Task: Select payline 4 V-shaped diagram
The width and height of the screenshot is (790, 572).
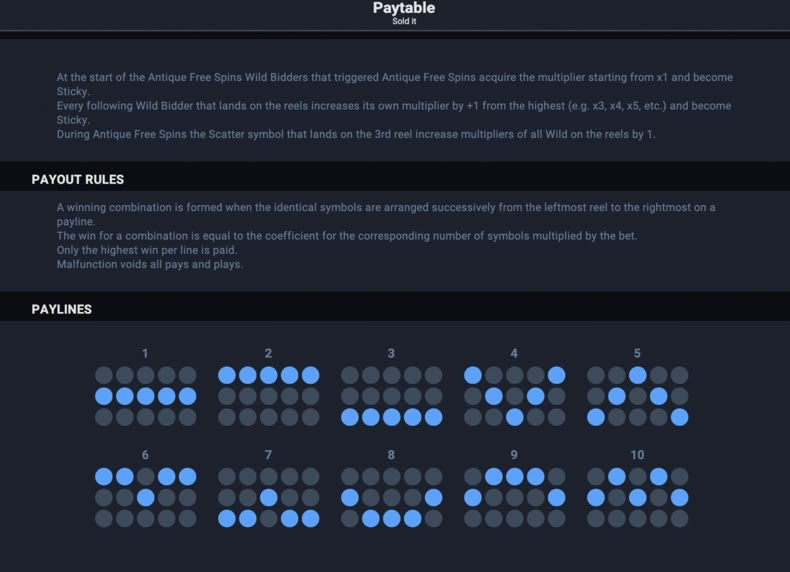Action: (514, 396)
